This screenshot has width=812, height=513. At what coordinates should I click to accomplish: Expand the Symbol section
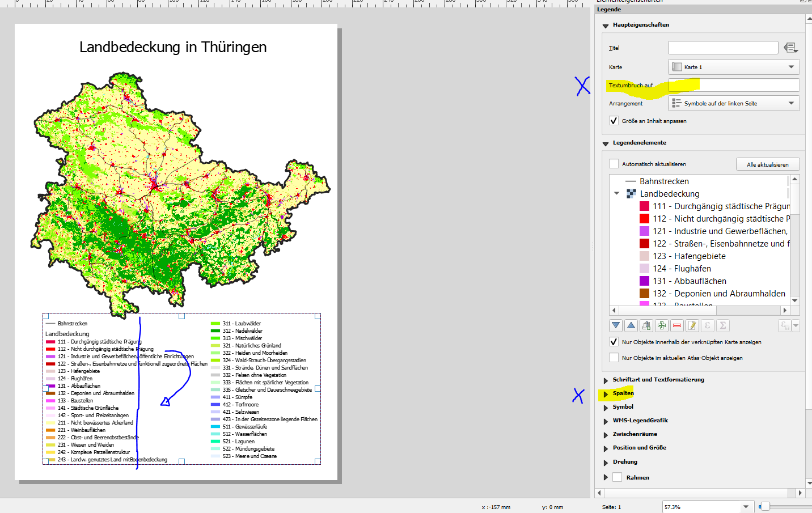(606, 408)
